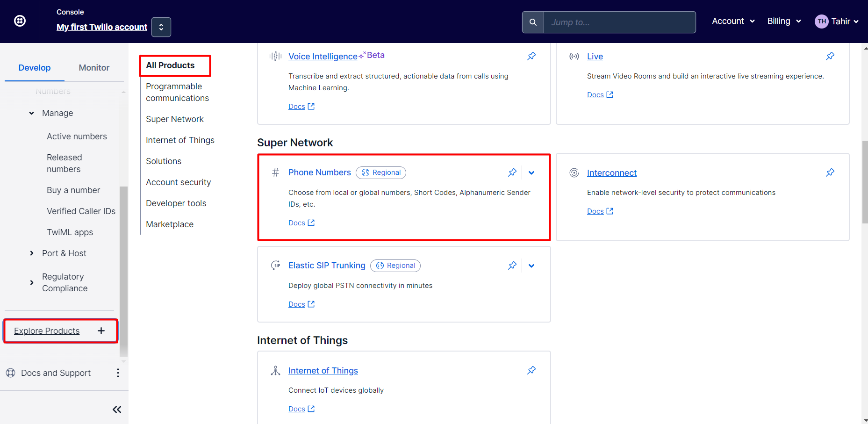Expand the Port & Host section
868x424 pixels.
(x=31, y=253)
